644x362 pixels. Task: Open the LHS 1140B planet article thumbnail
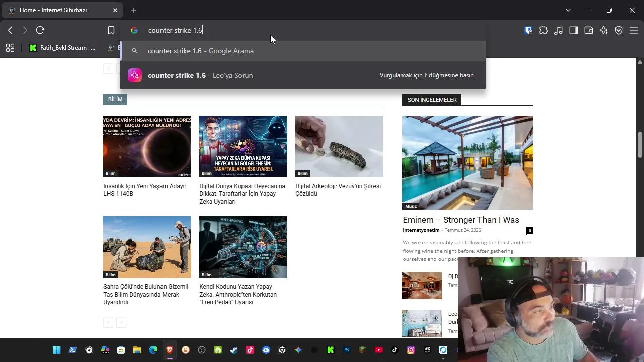147,146
